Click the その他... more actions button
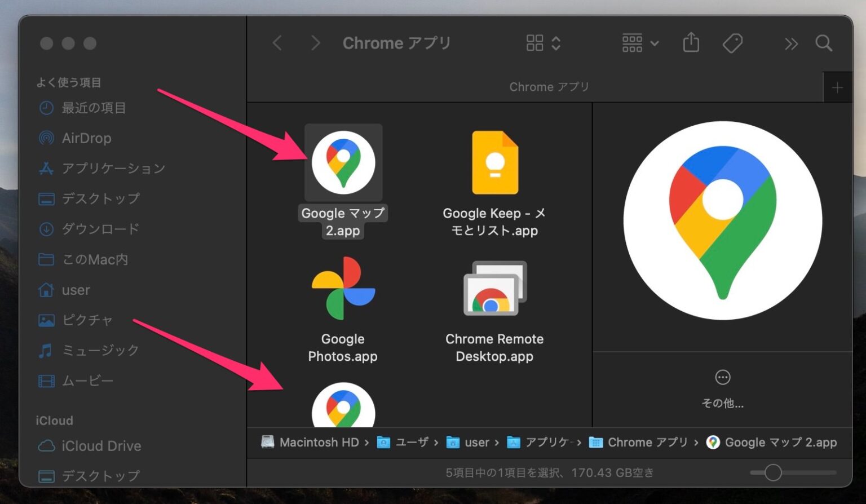This screenshot has height=504, width=866. pos(723,388)
